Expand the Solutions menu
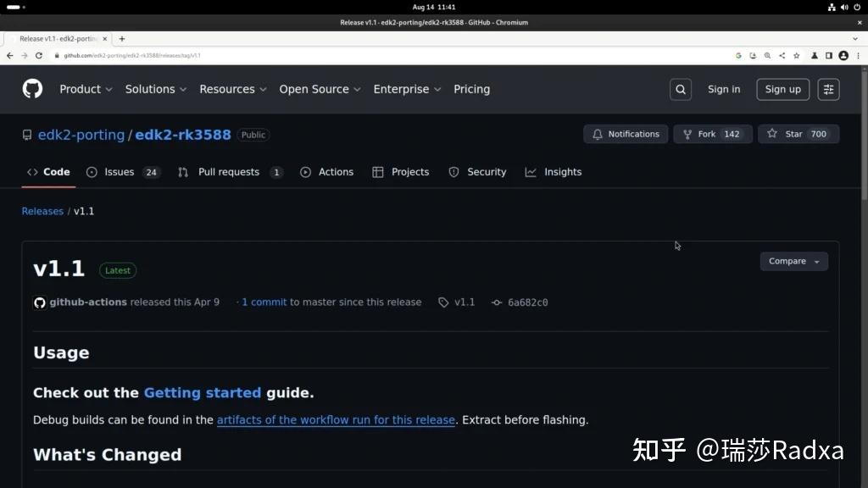 pos(156,89)
